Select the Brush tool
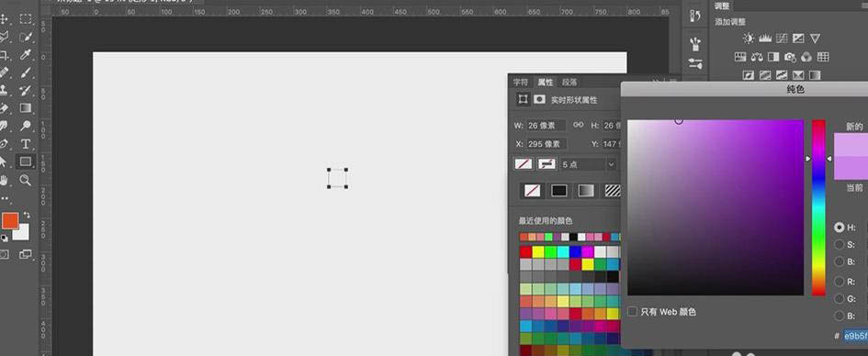This screenshot has height=356, width=868. (26, 72)
